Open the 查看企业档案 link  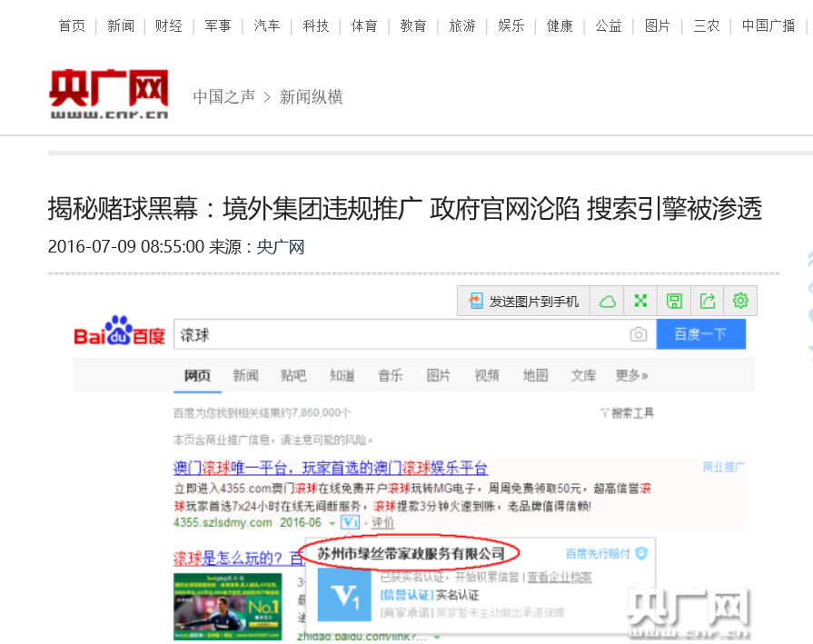coord(560,577)
